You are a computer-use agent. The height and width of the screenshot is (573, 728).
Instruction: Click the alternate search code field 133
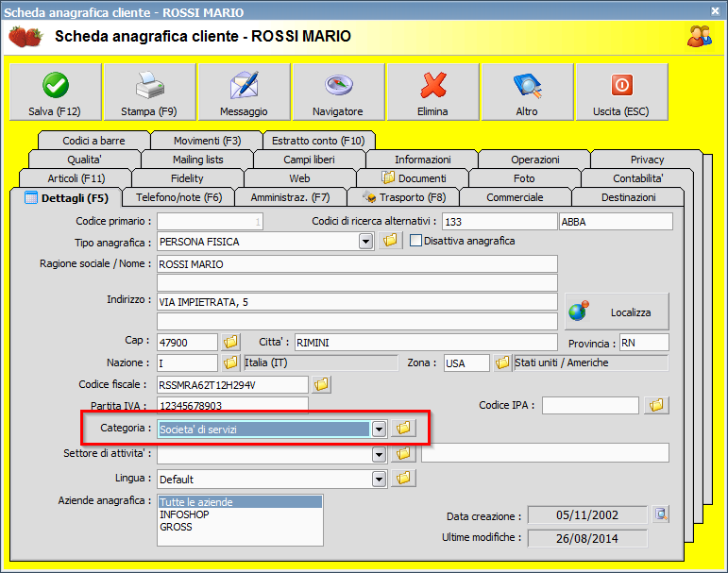click(499, 222)
